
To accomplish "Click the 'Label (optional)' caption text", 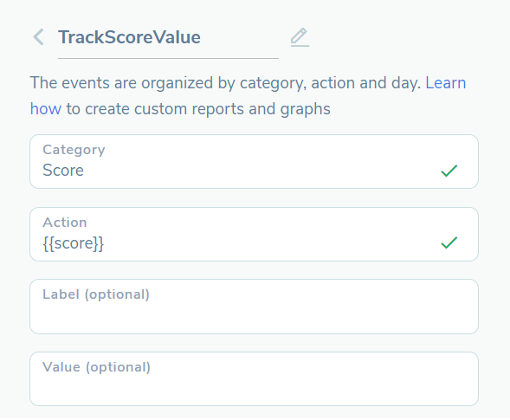I will (x=96, y=294).
